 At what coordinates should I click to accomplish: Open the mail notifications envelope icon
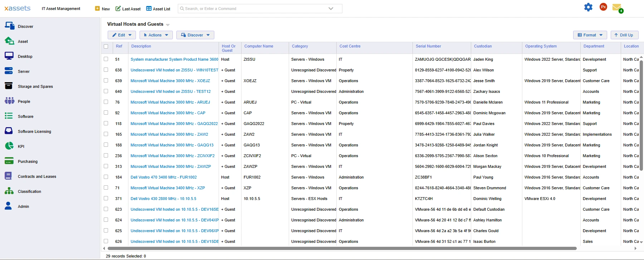pyautogui.click(x=616, y=7)
